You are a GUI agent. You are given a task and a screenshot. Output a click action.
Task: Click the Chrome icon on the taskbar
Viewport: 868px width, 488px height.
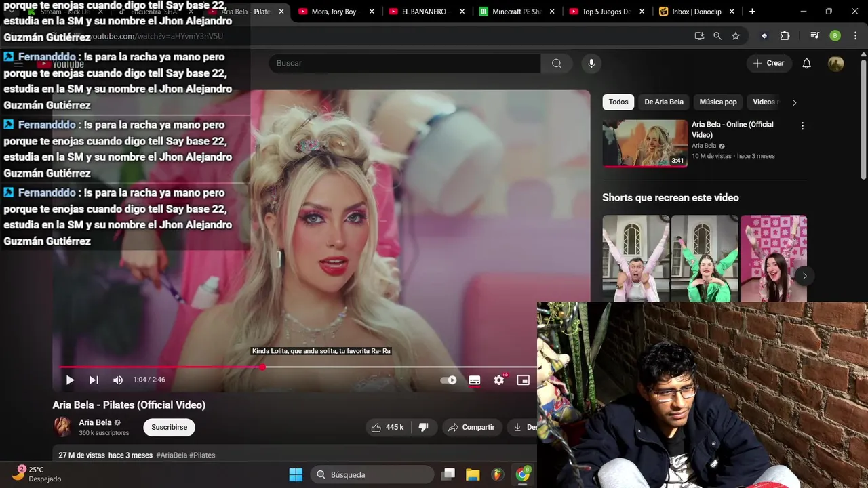point(523,474)
